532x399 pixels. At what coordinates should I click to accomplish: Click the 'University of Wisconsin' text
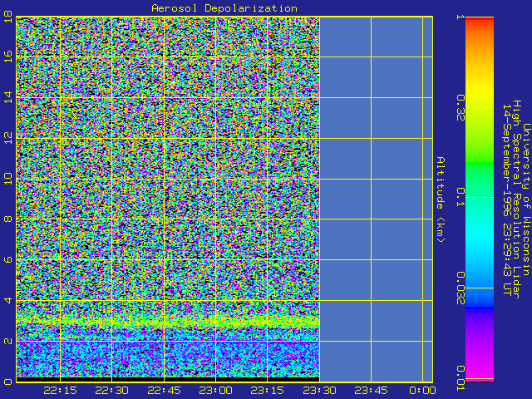click(526, 199)
